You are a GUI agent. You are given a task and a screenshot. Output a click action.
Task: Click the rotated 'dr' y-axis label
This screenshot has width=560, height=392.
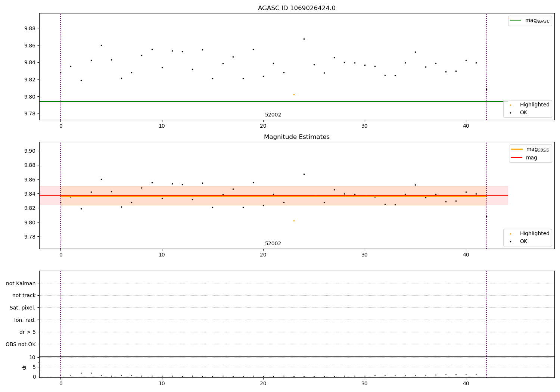pos(24,367)
